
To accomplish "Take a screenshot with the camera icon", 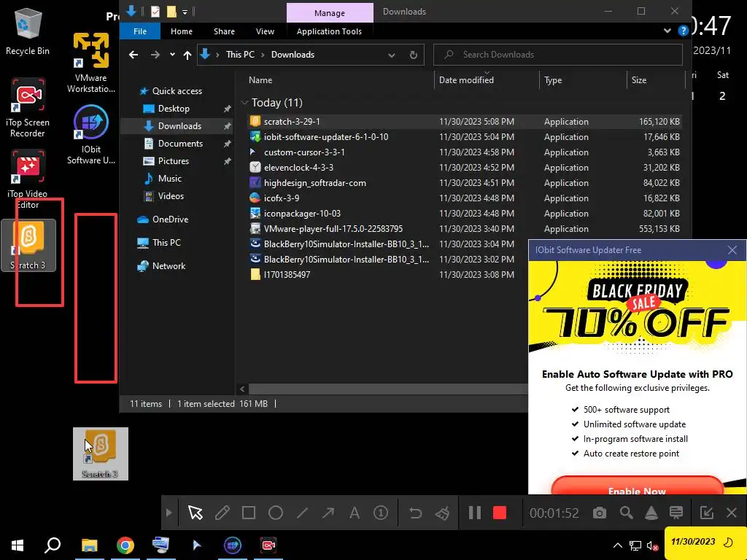I will pyautogui.click(x=600, y=513).
